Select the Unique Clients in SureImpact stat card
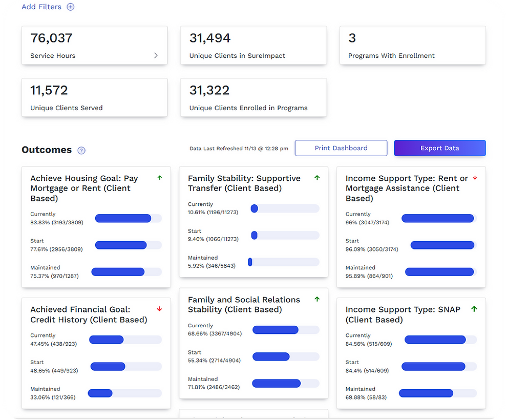Screen dimensions: 507x420 click(253, 45)
